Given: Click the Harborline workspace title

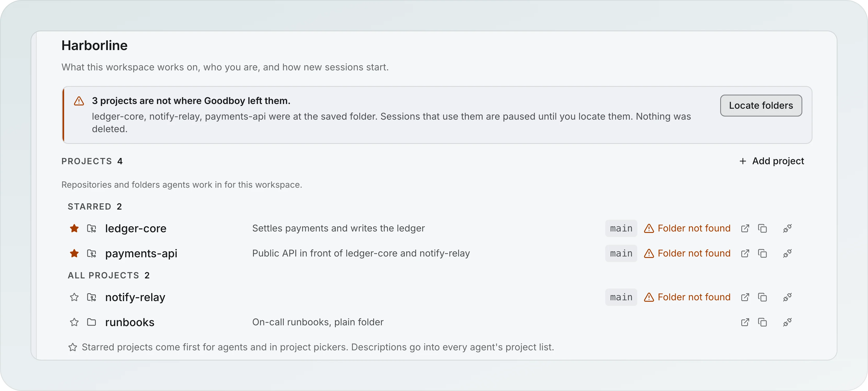Looking at the screenshot, I should pos(94,46).
